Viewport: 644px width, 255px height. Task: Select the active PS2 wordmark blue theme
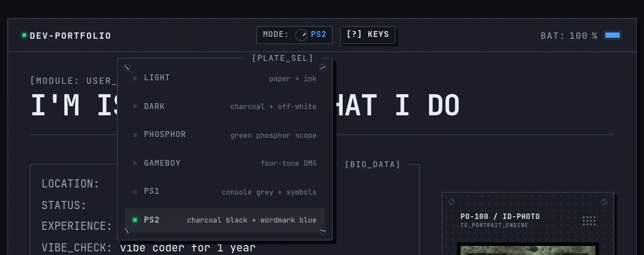225,220
